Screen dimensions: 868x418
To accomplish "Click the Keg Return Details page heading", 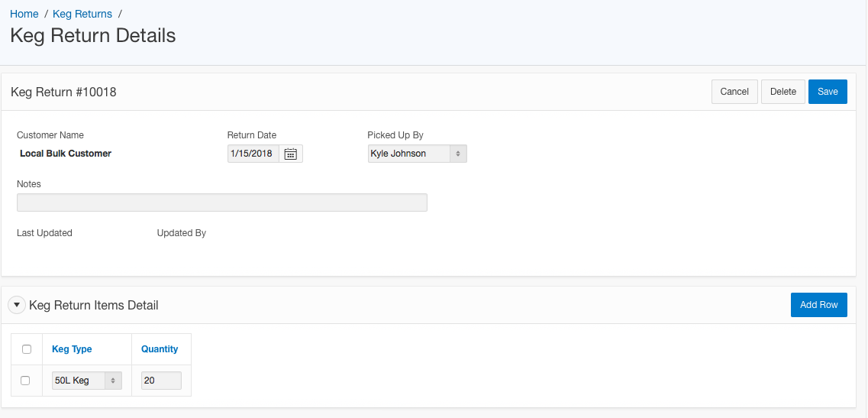I will tap(93, 35).
